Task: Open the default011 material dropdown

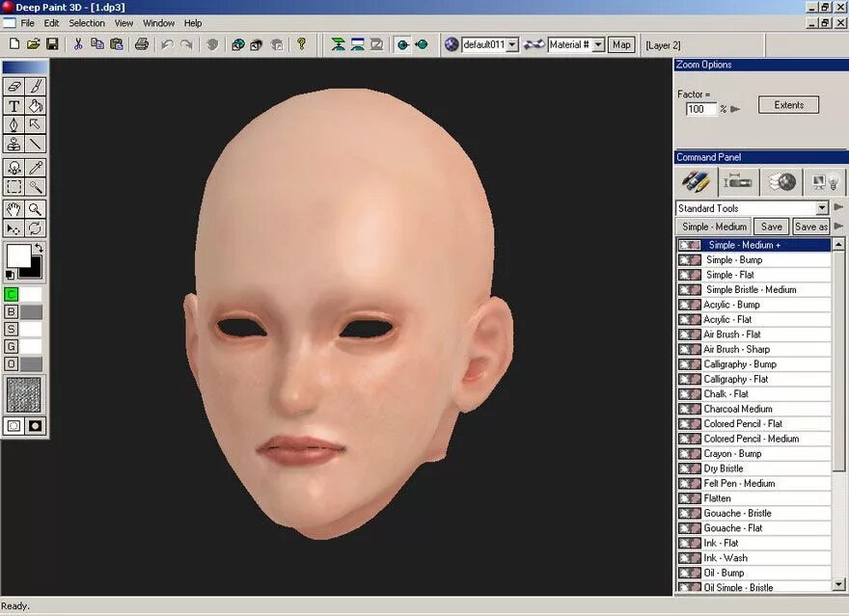Action: (512, 45)
